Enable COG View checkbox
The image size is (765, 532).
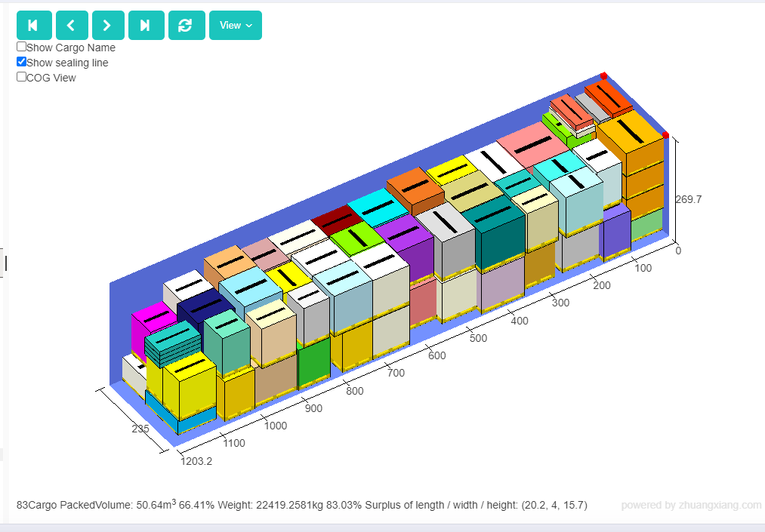[x=21, y=77]
